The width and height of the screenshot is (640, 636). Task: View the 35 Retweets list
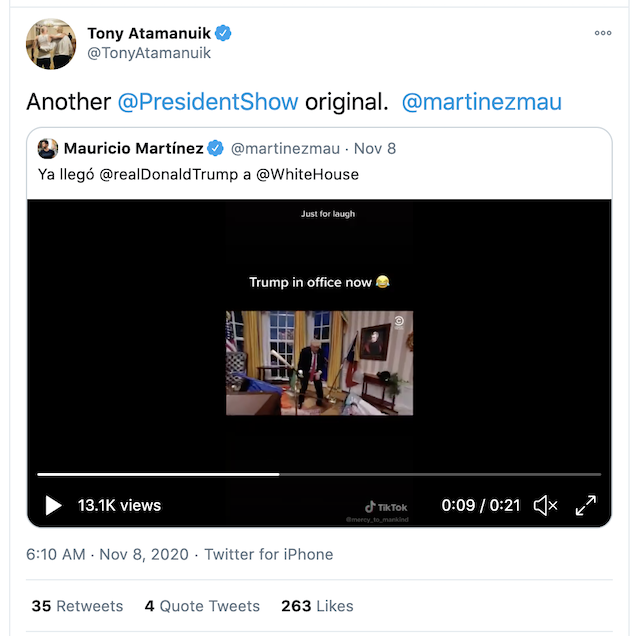(x=77, y=606)
